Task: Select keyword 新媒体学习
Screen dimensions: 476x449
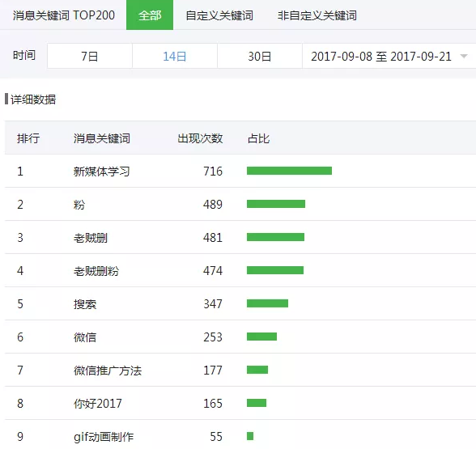Action: (102, 172)
